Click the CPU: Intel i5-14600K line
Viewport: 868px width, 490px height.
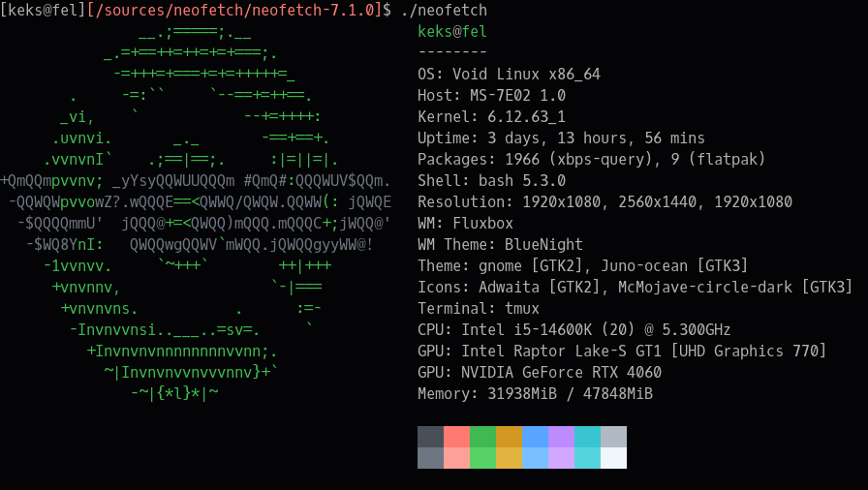[573, 329]
